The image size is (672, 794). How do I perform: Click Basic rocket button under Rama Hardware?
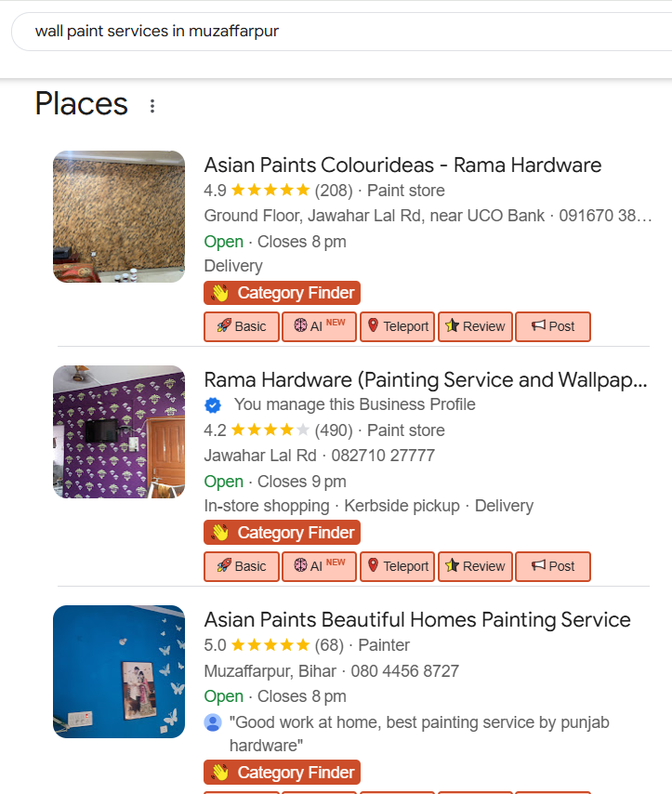[242, 566]
